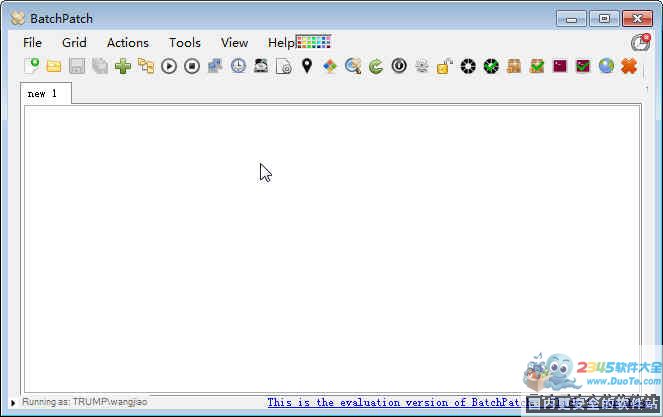Click the plain black segmented wheel icon

click(x=468, y=66)
